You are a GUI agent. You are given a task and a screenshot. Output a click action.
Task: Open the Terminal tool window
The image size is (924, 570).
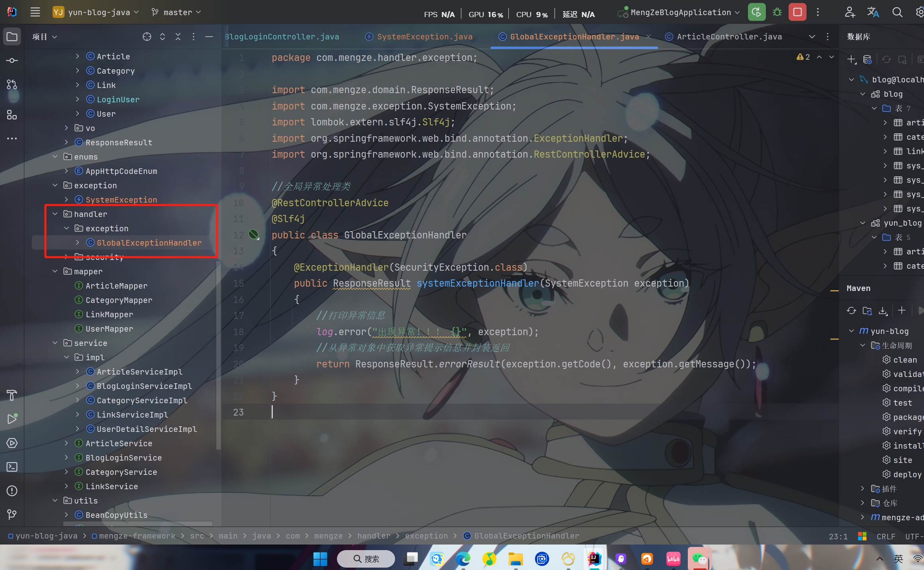(12, 467)
